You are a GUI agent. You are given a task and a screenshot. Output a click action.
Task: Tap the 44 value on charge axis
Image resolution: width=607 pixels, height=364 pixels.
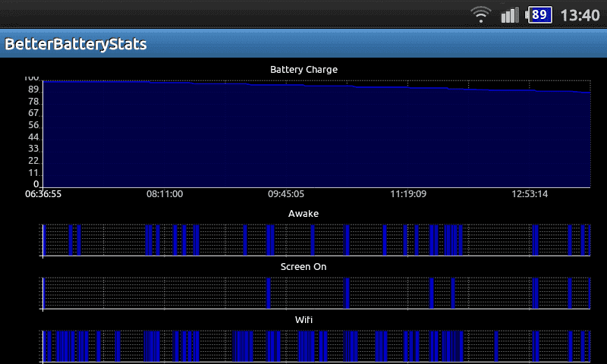(x=33, y=137)
